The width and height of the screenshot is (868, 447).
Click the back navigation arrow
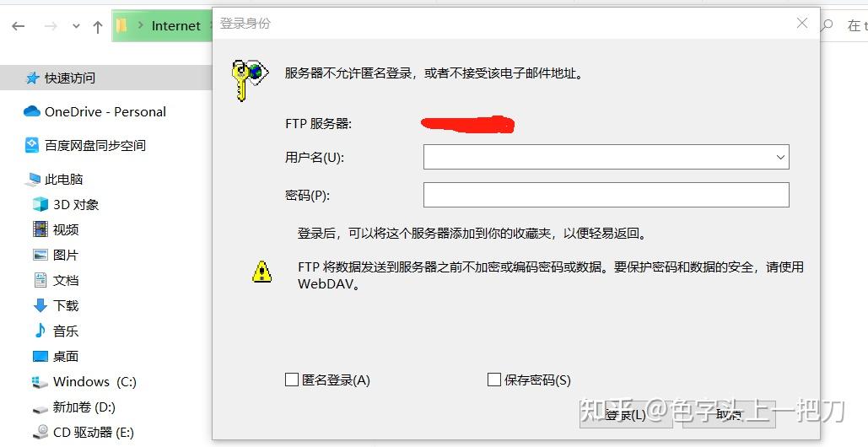(x=19, y=26)
